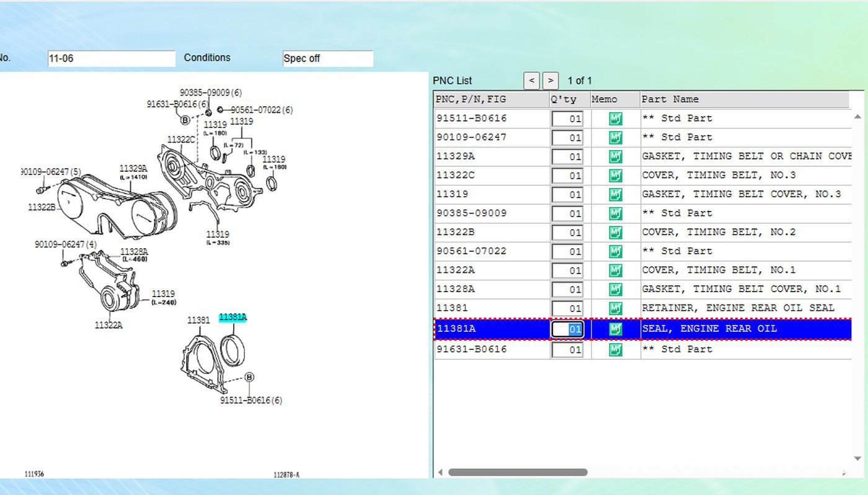Open memo icon for 11381A row

615,329
